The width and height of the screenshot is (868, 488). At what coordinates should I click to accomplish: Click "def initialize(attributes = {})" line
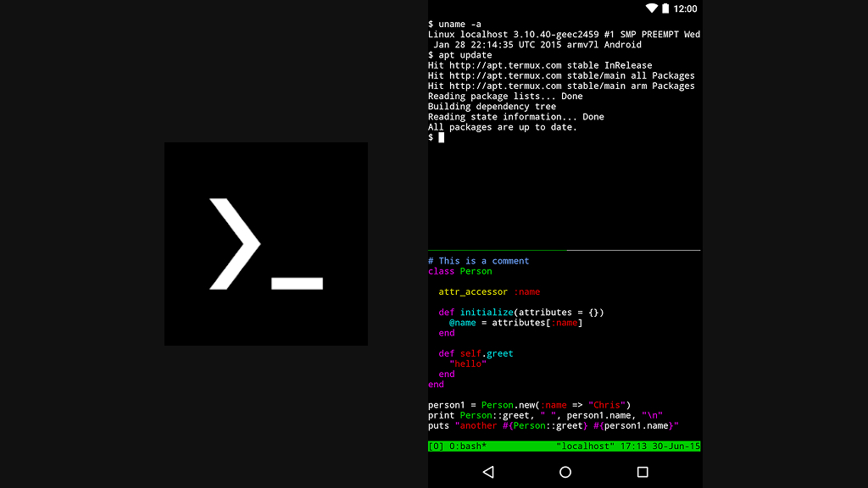[521, 312]
